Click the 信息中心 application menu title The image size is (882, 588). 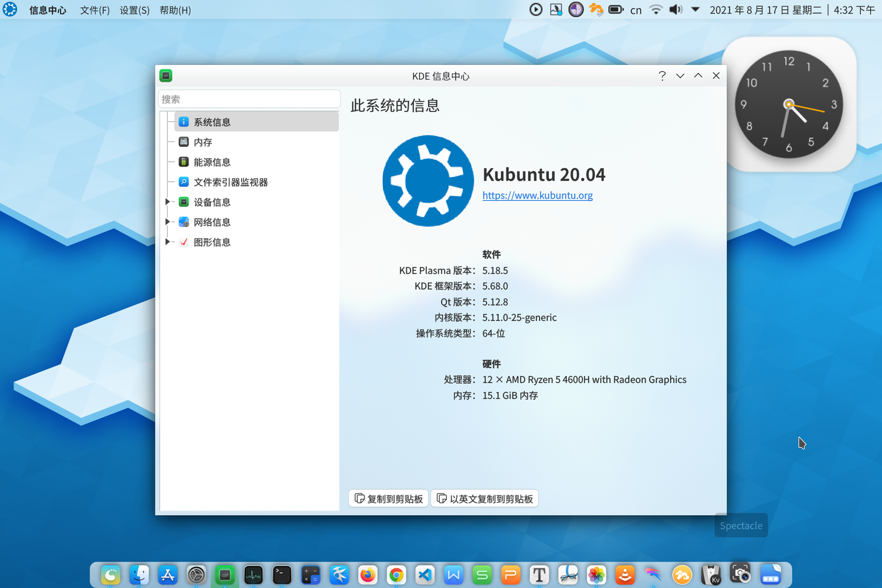click(x=48, y=10)
